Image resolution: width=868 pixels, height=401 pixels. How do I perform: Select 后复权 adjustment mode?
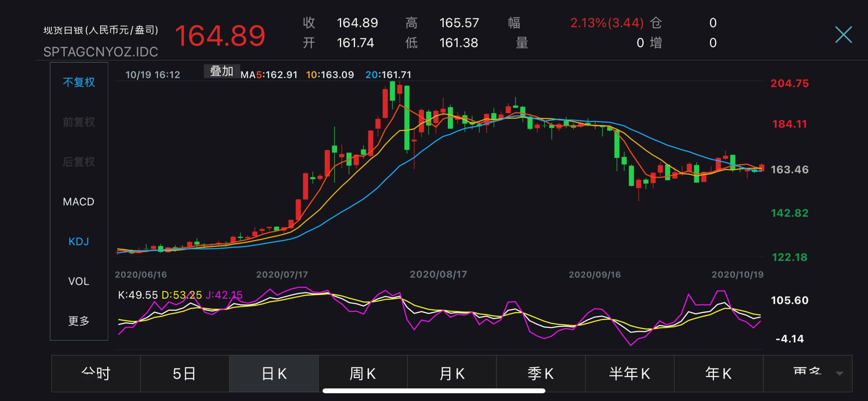click(x=79, y=162)
